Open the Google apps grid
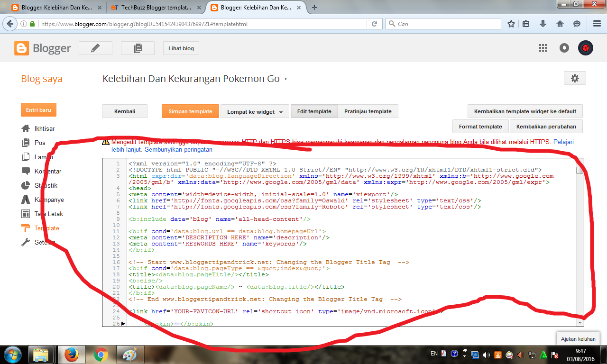 coord(543,48)
